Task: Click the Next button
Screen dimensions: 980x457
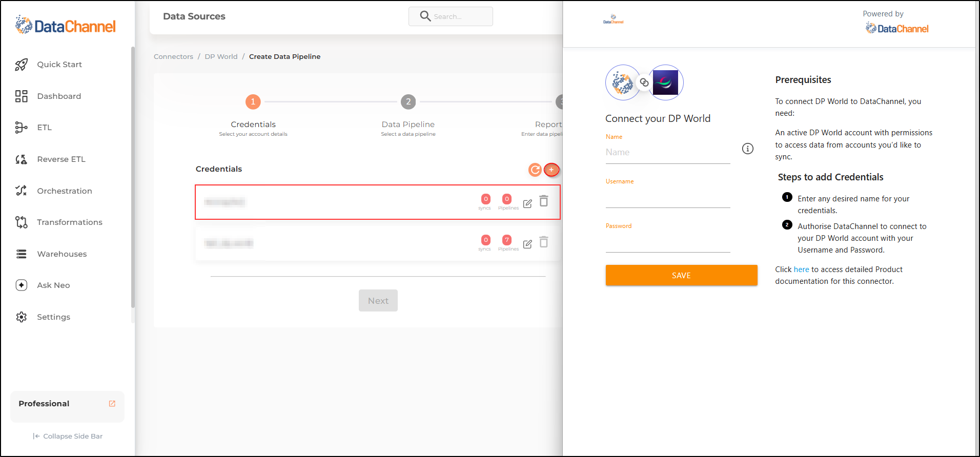Action: coord(378,301)
